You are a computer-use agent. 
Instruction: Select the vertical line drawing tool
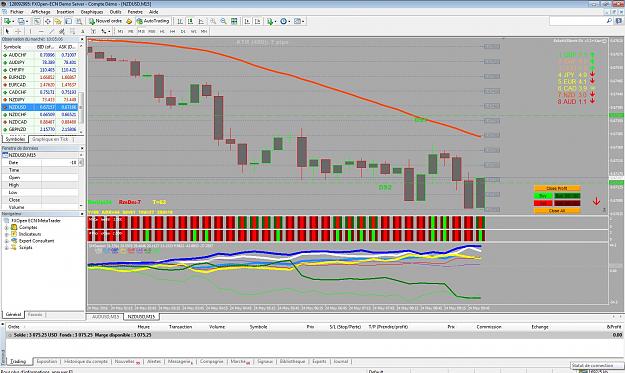[x=30, y=31]
